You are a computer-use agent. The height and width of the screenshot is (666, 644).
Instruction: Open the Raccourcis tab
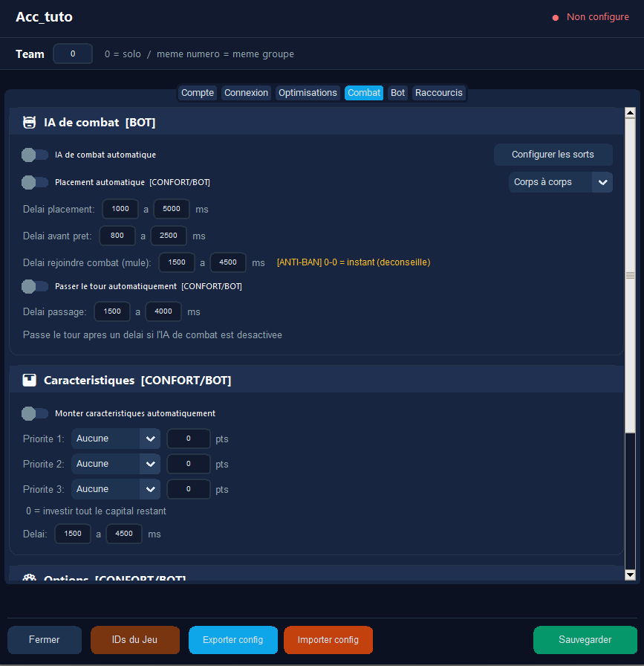(439, 93)
